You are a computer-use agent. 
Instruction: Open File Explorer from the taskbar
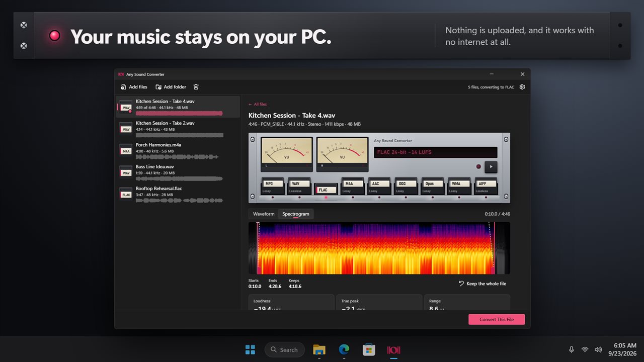click(x=319, y=349)
